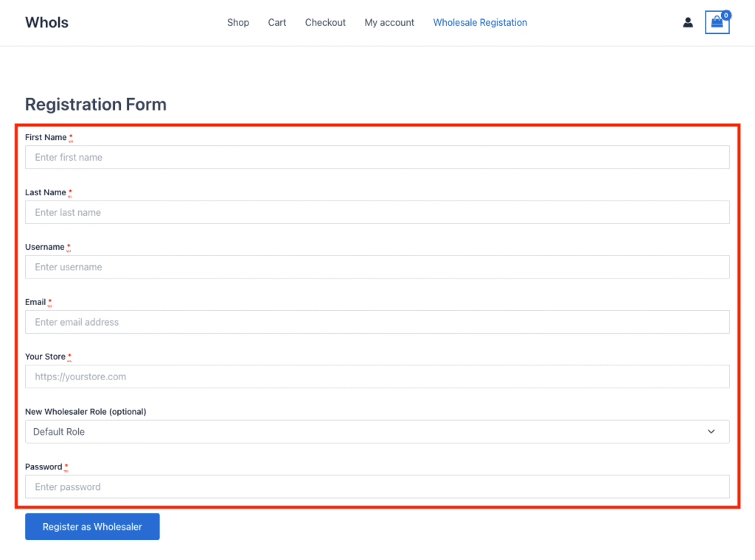
Task: Click the First Name input field
Action: [377, 157]
